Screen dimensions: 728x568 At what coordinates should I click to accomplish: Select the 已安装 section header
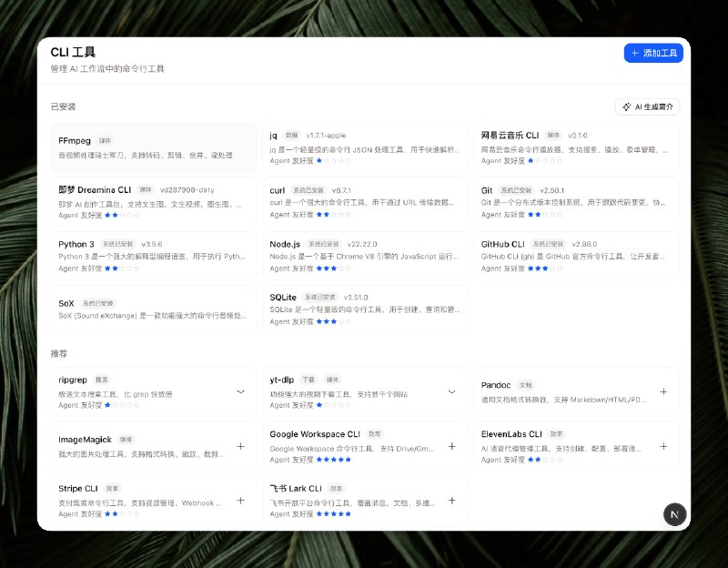[63, 106]
